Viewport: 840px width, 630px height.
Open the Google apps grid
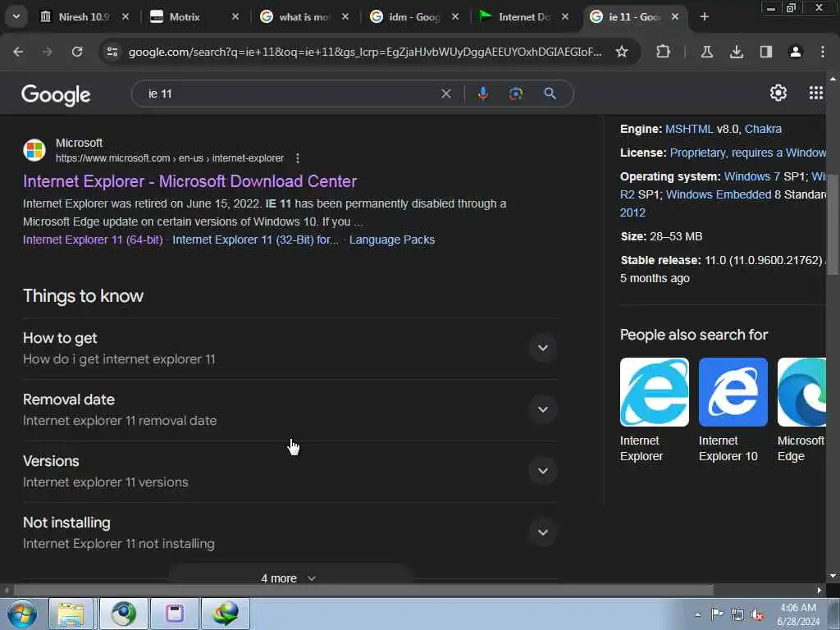(x=816, y=93)
